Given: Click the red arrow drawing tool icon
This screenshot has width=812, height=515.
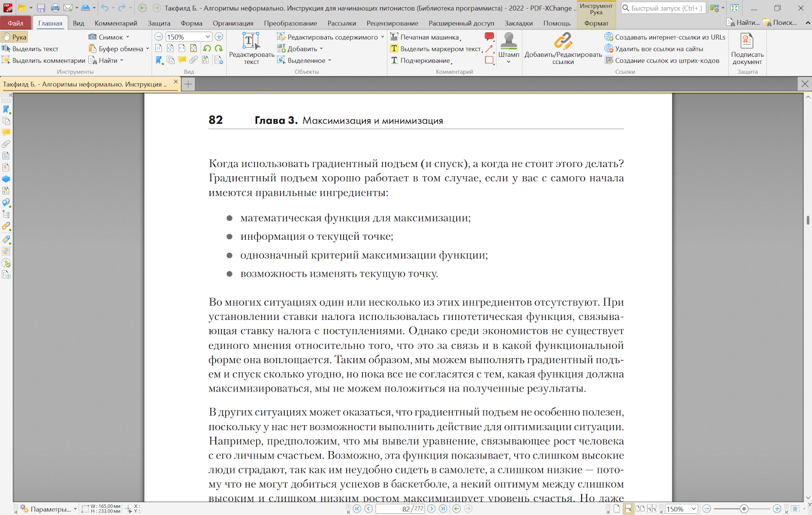Looking at the screenshot, I should pyautogui.click(x=489, y=48).
